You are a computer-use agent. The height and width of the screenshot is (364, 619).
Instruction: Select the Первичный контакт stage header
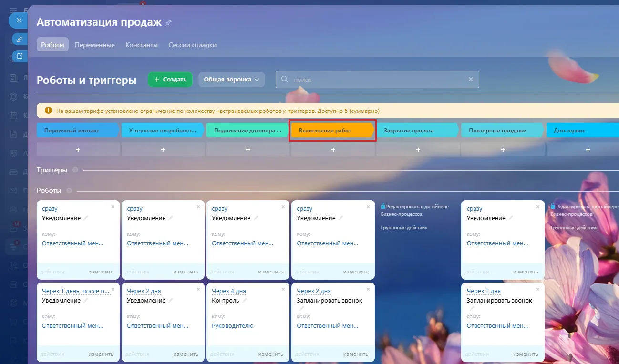[78, 131]
